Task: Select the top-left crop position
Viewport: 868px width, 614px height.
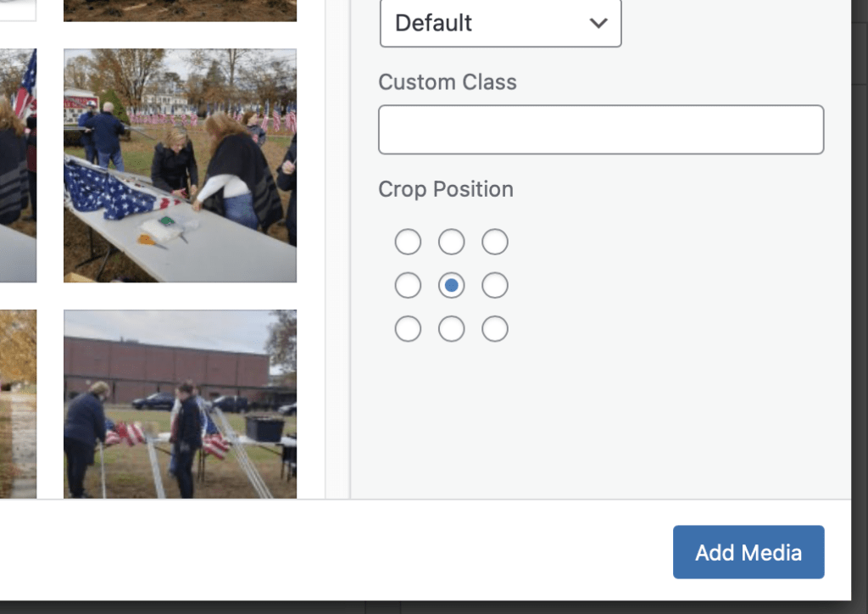Action: [x=408, y=242]
